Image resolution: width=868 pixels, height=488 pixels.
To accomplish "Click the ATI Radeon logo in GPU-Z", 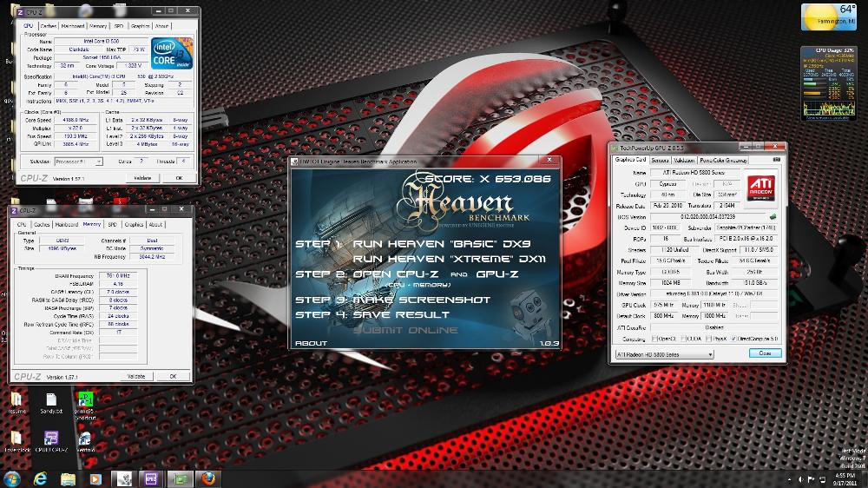I will click(761, 188).
